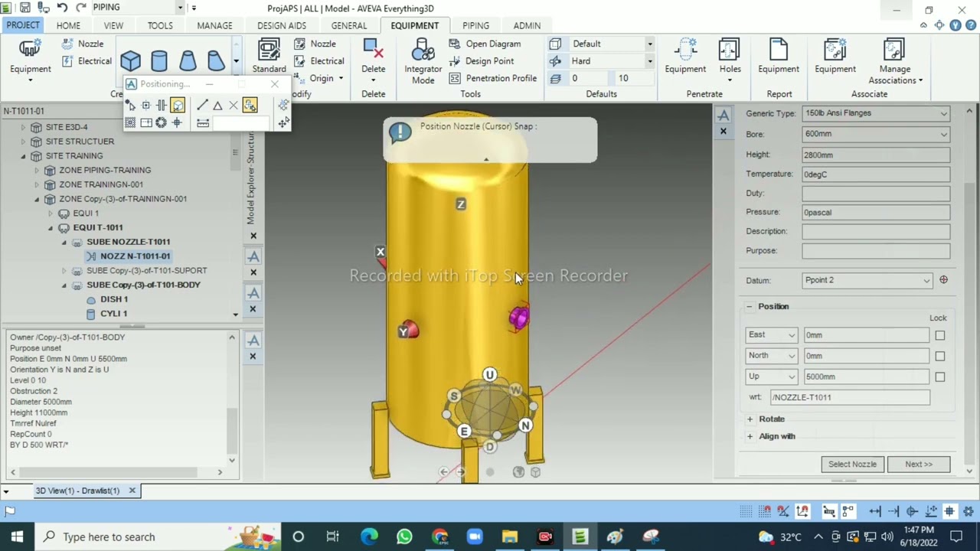Screen dimensions: 980x551
Task: Click the Height 2800mm field
Action: tap(876, 155)
